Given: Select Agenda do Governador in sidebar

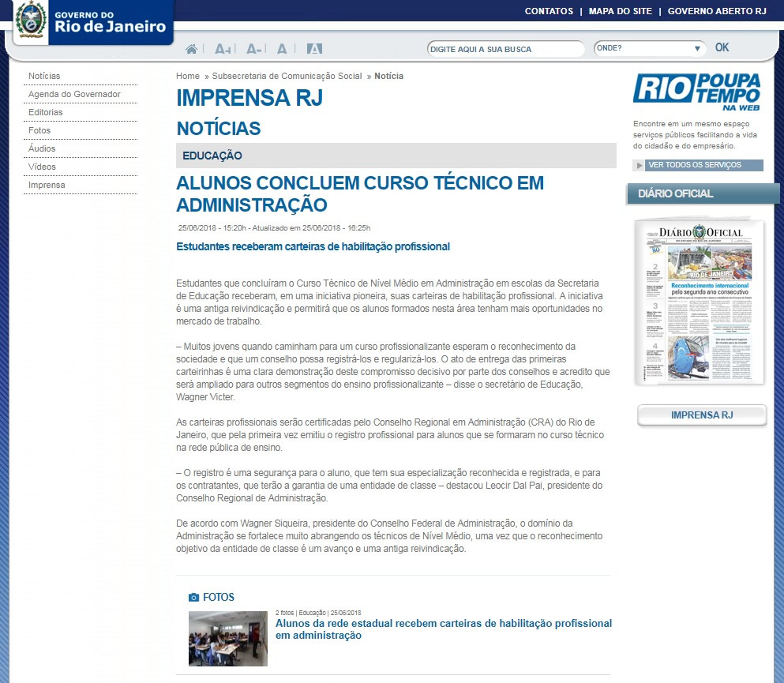Looking at the screenshot, I should pyautogui.click(x=74, y=94).
